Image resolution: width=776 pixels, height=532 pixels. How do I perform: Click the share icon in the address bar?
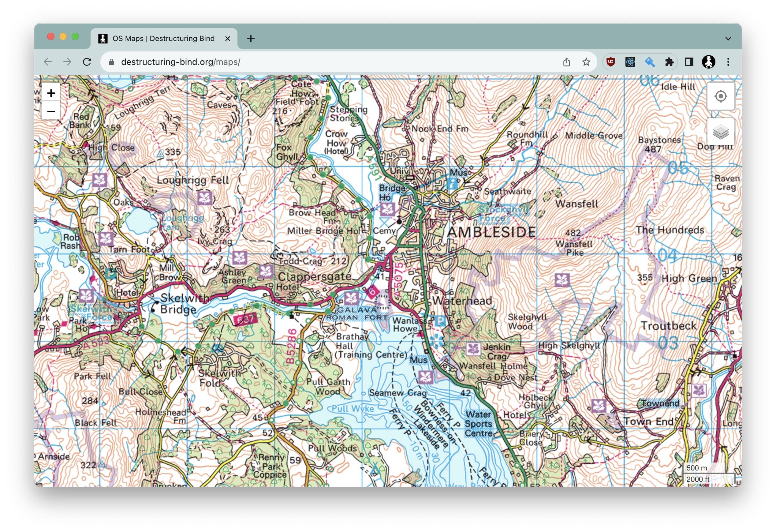(x=566, y=62)
